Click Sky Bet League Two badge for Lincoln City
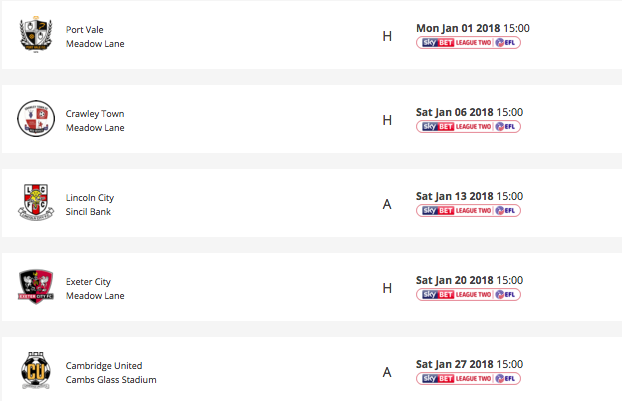Screen dimensions: 622x401 pos(468,211)
